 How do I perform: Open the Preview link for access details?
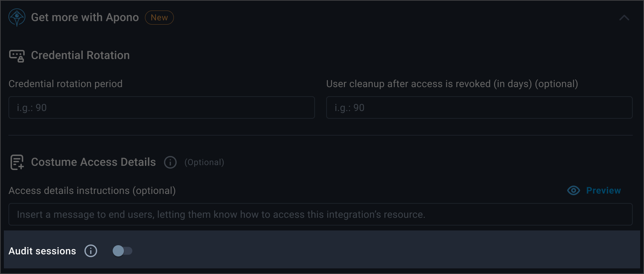(603, 190)
